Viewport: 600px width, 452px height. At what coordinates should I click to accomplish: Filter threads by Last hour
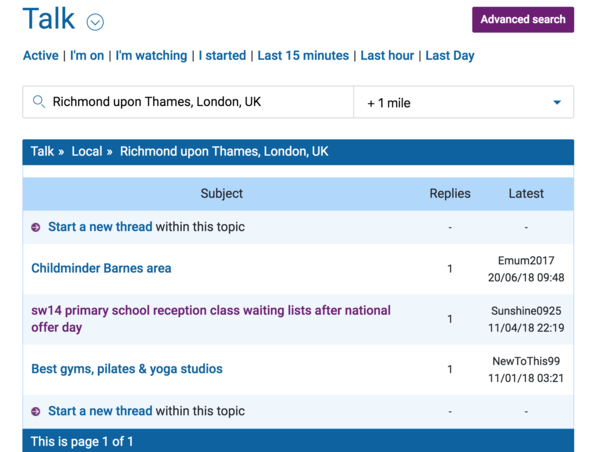tap(389, 56)
